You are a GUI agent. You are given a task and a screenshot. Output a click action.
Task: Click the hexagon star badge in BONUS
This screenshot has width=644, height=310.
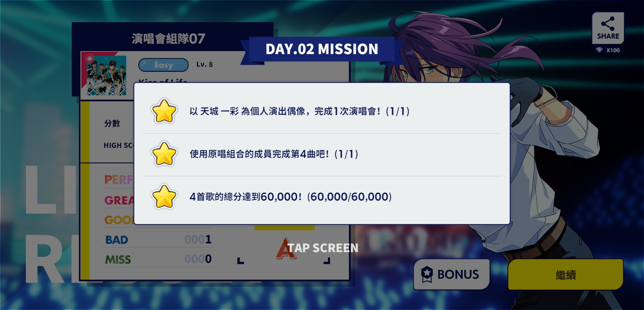click(427, 274)
